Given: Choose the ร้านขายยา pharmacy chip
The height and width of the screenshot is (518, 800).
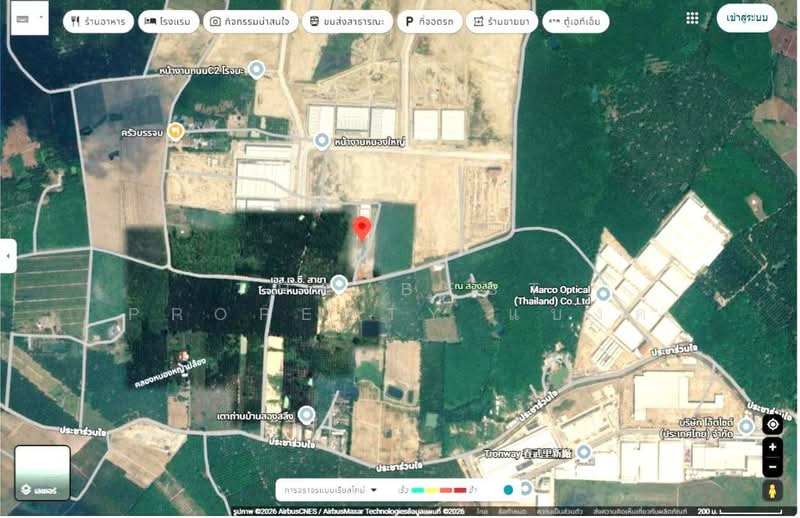Looking at the screenshot, I should [x=502, y=21].
